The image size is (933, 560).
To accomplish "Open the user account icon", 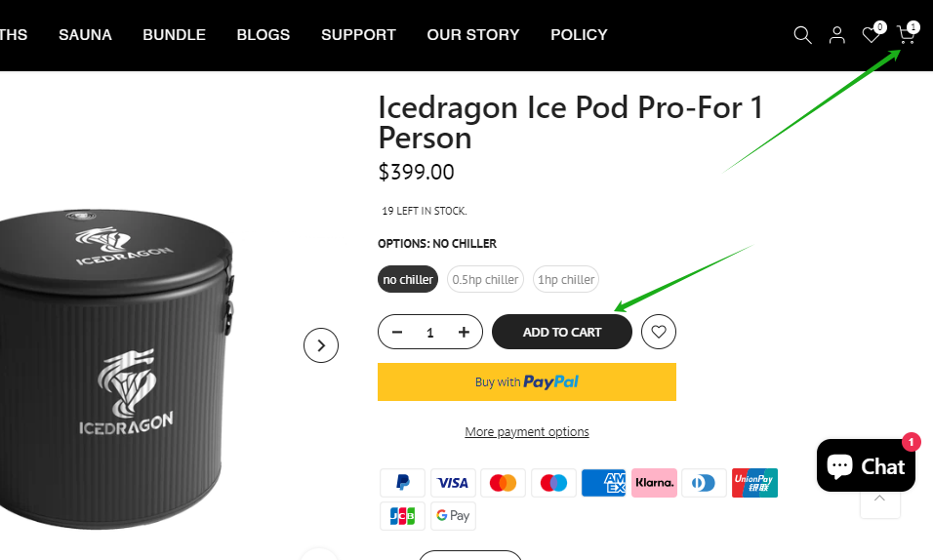I will [x=836, y=35].
